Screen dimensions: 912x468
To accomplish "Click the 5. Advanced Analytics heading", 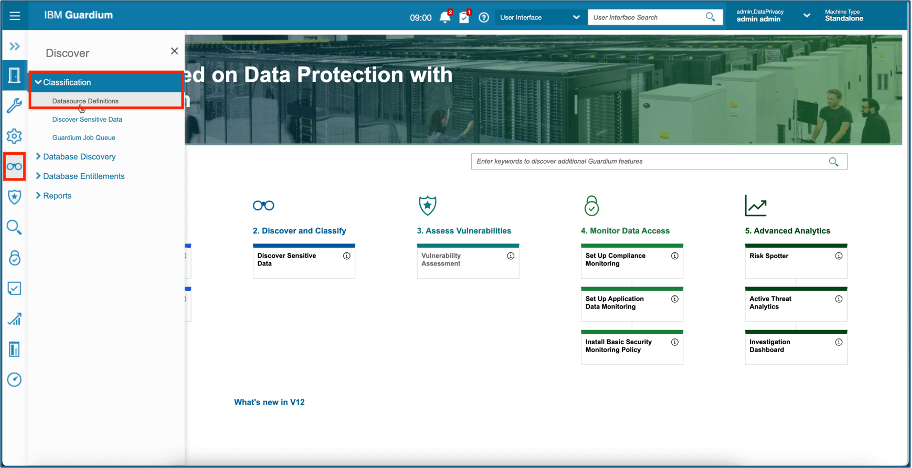I will (788, 231).
